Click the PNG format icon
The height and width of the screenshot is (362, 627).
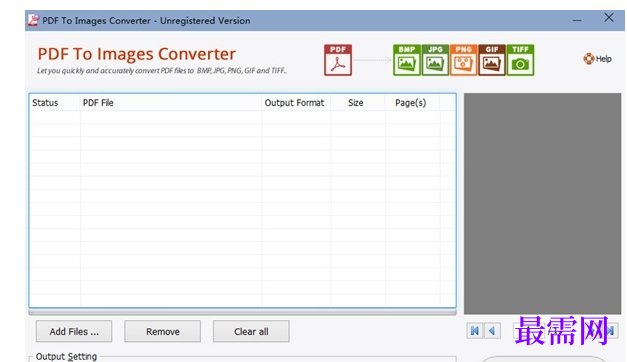tap(463, 60)
